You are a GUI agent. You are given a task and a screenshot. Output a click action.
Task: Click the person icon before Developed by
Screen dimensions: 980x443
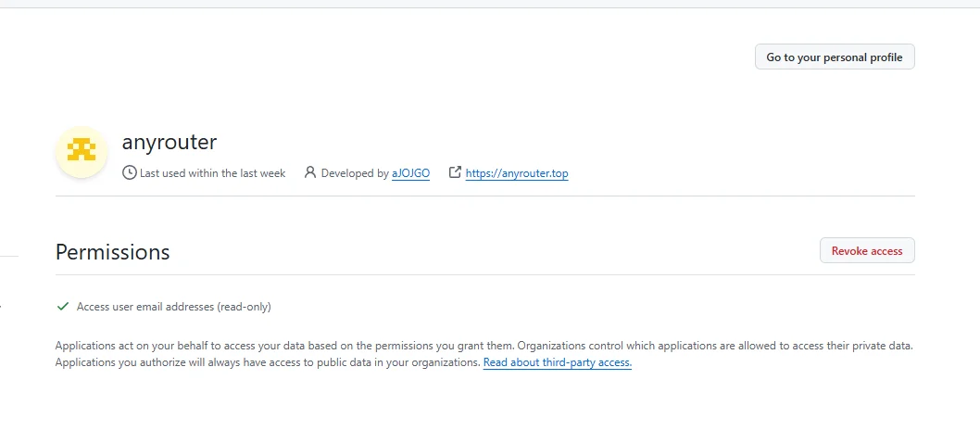[x=310, y=172]
